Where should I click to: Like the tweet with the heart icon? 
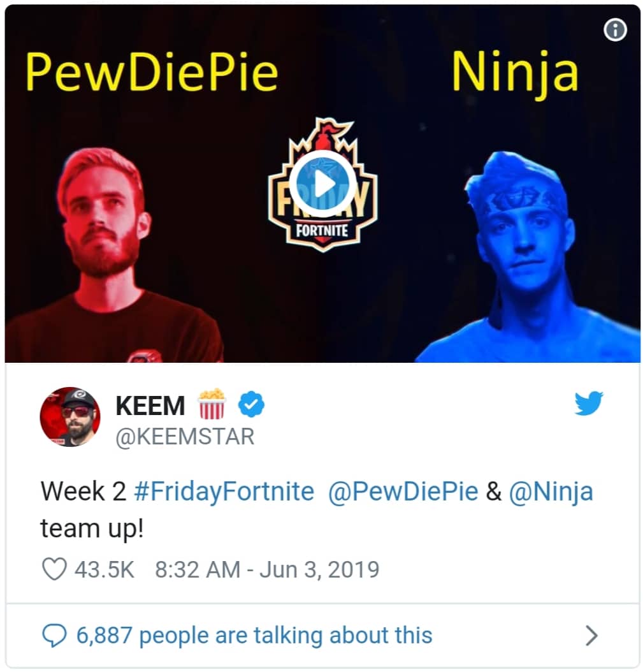tap(54, 569)
